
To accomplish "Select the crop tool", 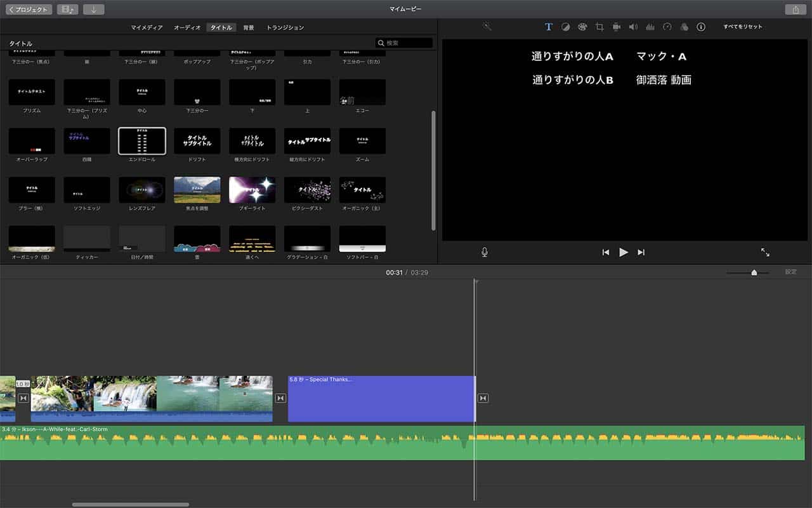I will tap(599, 27).
